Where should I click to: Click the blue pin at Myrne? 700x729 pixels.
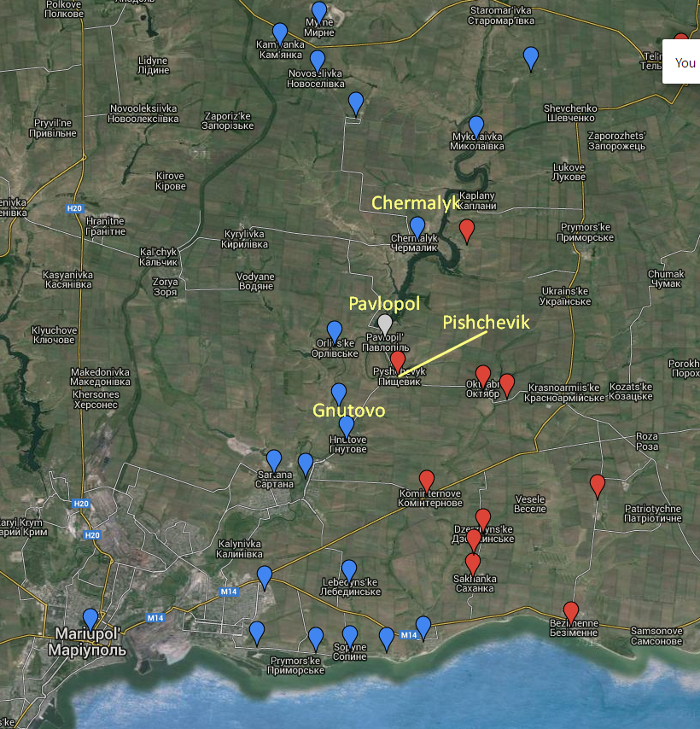(x=319, y=12)
